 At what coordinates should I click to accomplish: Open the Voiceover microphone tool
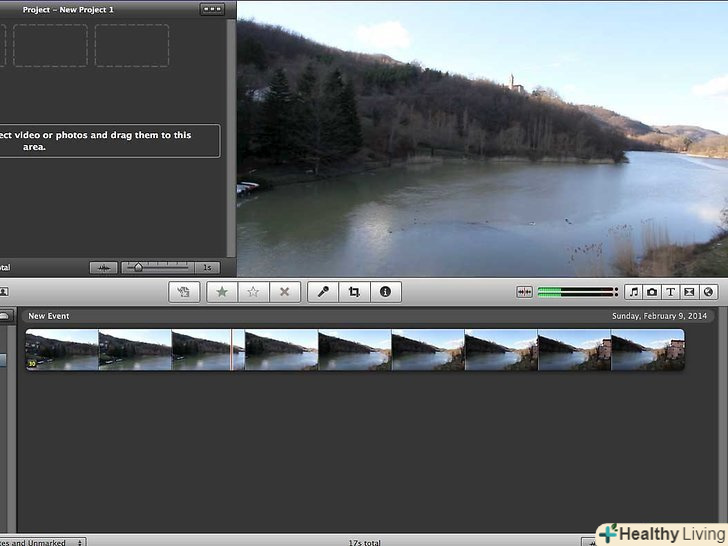point(323,292)
